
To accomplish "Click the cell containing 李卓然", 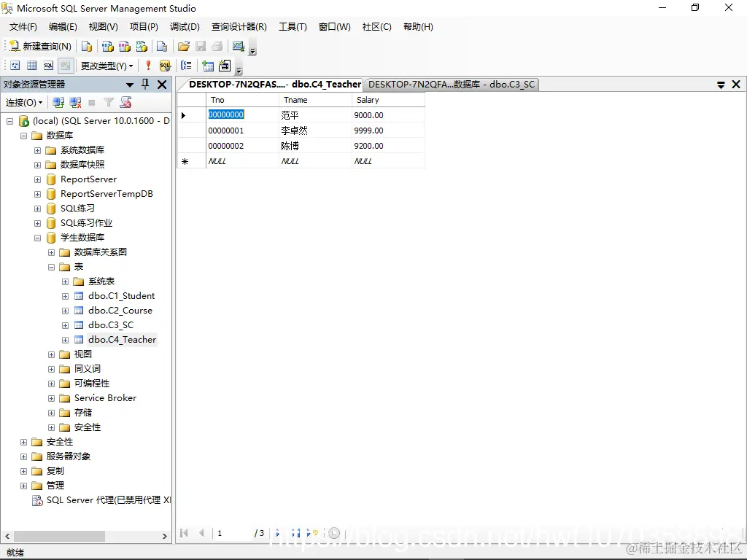I will [315, 131].
